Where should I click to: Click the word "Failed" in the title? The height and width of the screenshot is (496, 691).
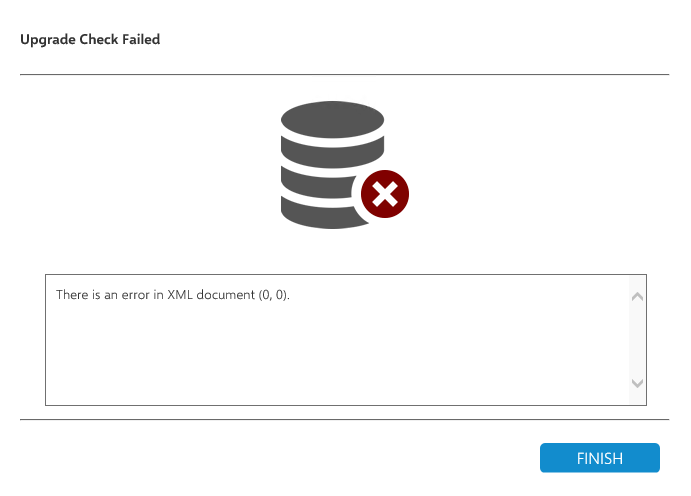(140, 40)
